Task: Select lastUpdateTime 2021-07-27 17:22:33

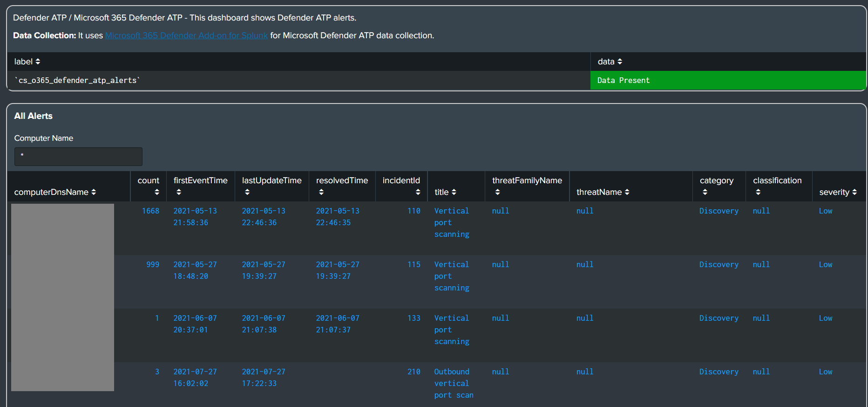Action: [x=264, y=378]
